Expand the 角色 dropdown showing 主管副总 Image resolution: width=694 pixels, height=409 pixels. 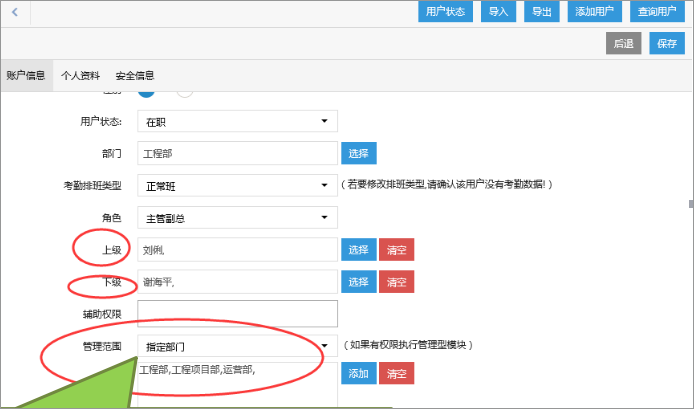pyautogui.click(x=236, y=217)
